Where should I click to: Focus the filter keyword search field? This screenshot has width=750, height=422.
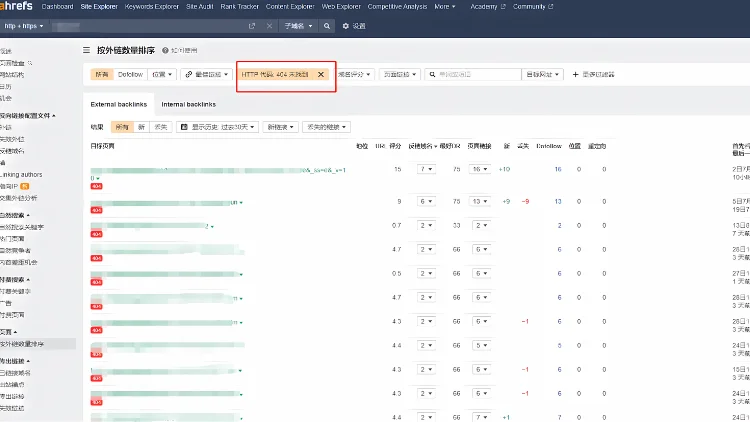click(x=473, y=75)
